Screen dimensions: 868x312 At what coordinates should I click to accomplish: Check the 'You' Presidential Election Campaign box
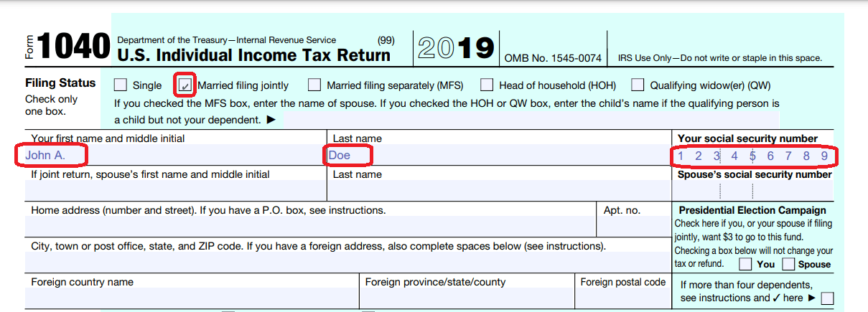(746, 264)
